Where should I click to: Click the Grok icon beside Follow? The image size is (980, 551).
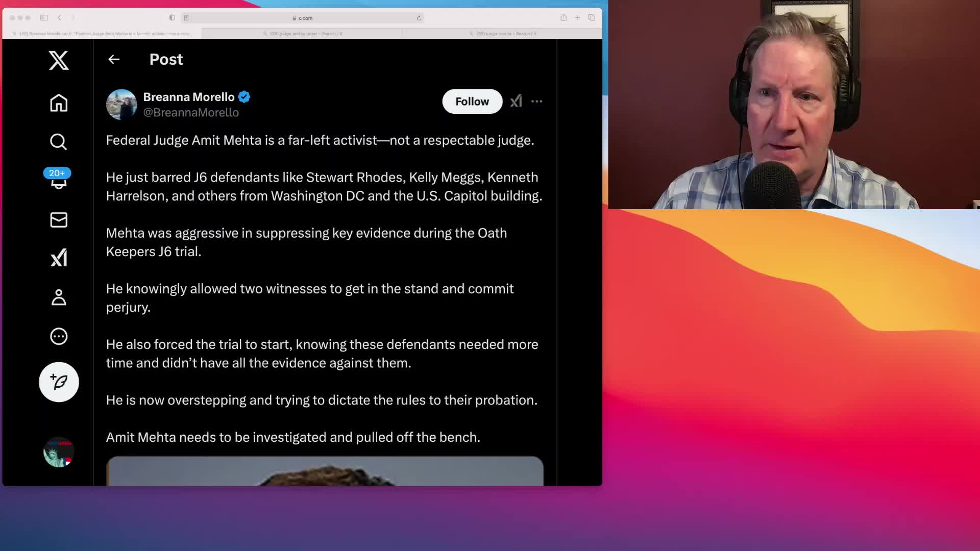(516, 101)
